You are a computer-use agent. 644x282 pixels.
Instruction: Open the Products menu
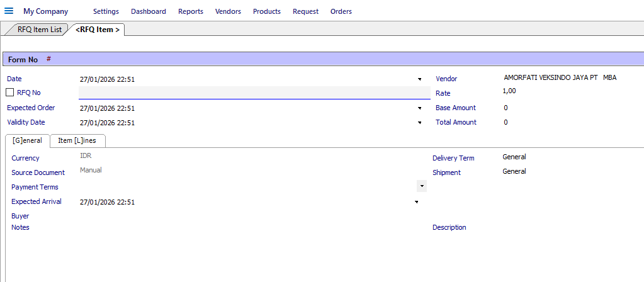pyautogui.click(x=267, y=11)
